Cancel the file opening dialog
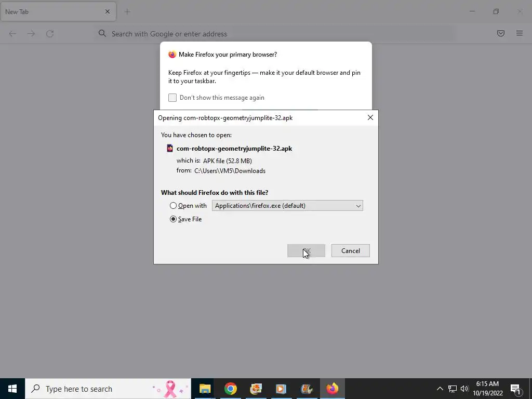The height and width of the screenshot is (399, 532). point(351,251)
